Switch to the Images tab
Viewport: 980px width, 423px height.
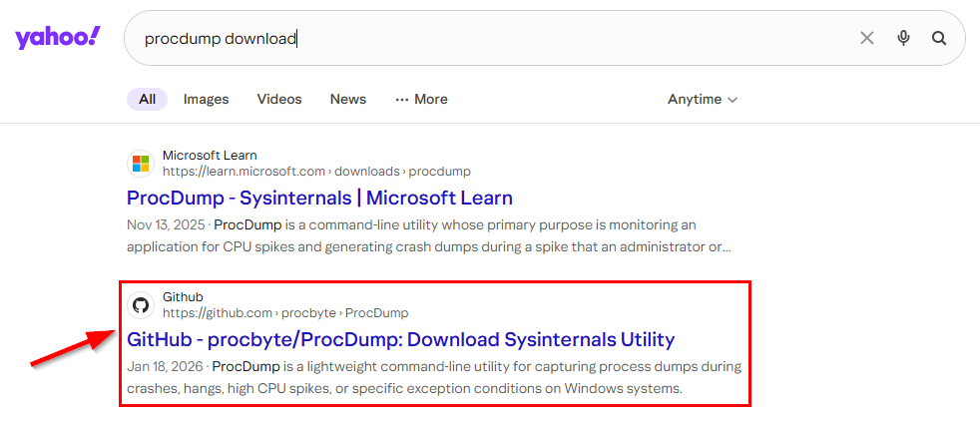click(x=206, y=99)
